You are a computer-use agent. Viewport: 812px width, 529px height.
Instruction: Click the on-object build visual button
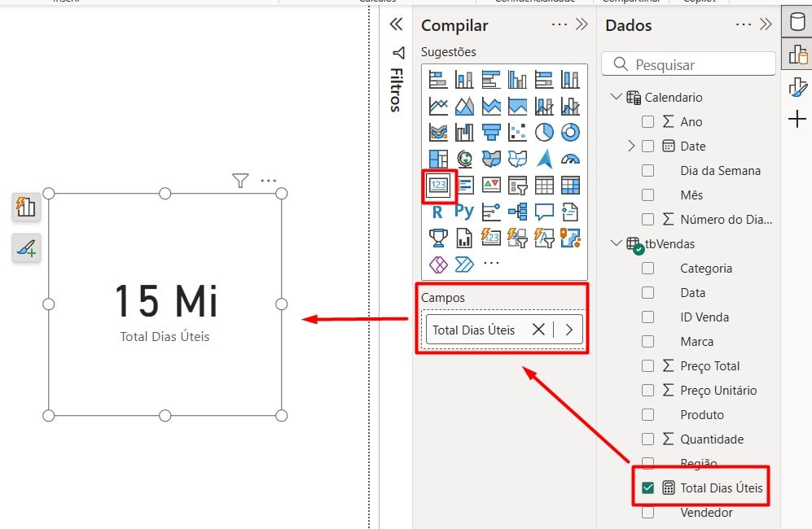26,207
